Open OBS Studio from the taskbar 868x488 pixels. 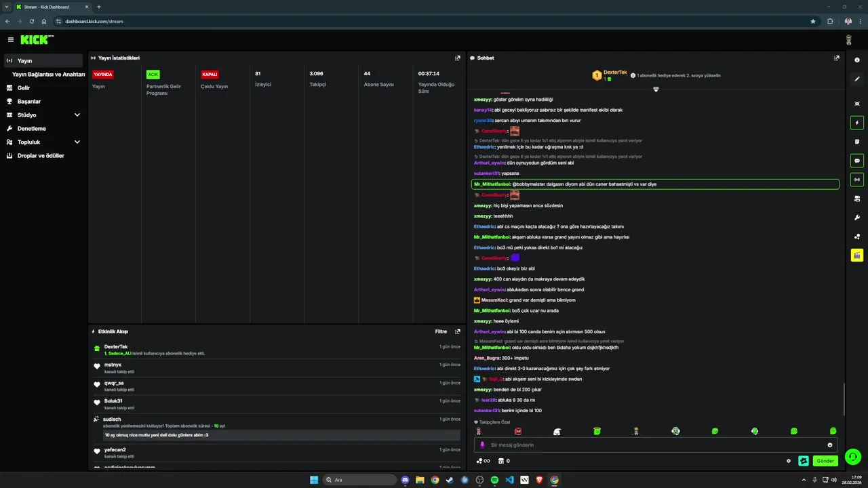[x=479, y=480]
